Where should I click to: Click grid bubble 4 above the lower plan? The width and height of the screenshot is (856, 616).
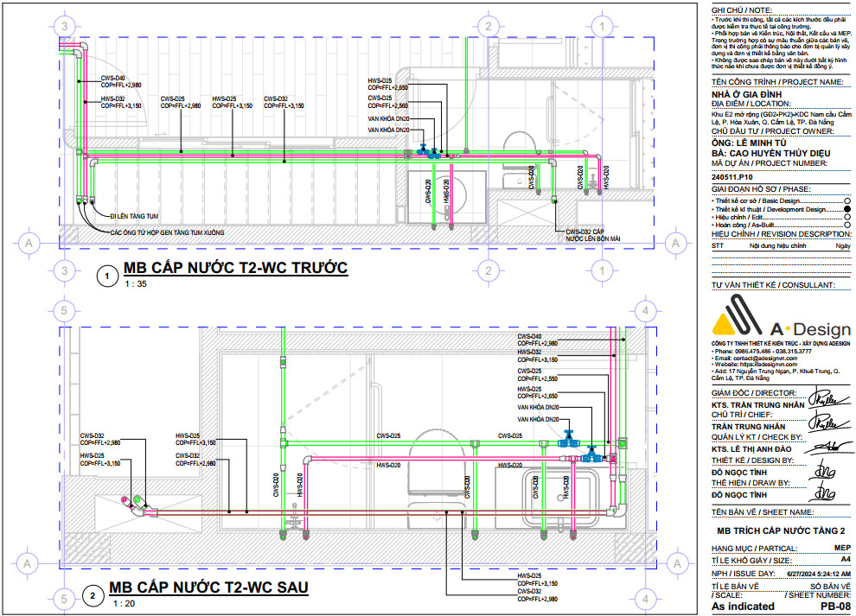pos(643,311)
